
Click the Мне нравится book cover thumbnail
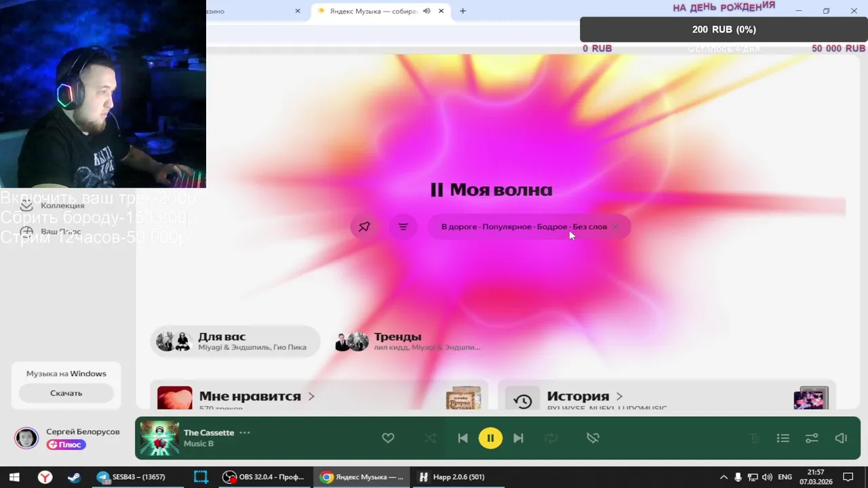coord(463,398)
